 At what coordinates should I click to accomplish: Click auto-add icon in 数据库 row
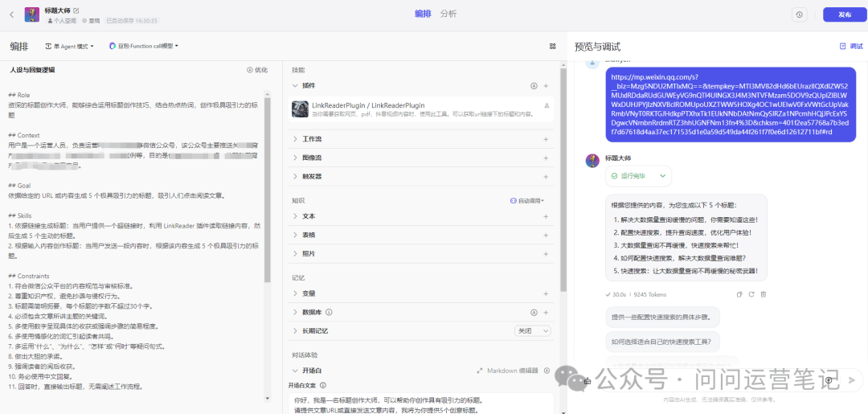534,312
